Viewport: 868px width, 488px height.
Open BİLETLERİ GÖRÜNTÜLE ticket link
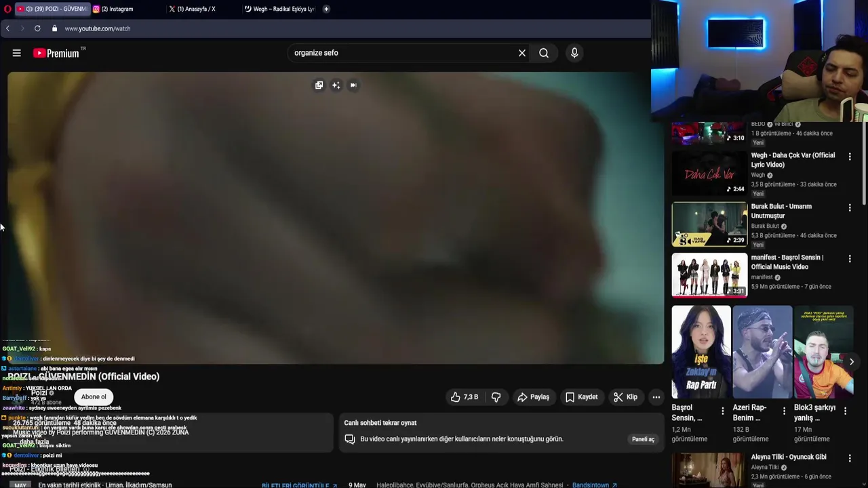point(299,485)
